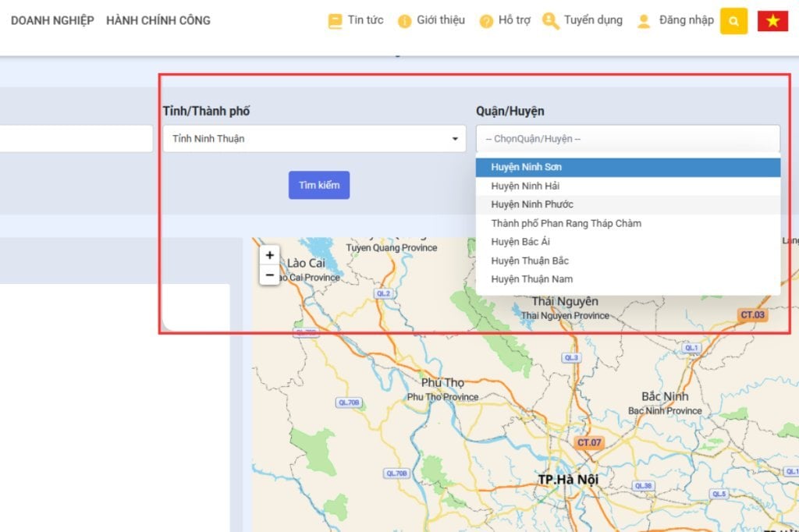Click the Tuyển dụng recruitment icon
The image size is (799, 532).
point(551,21)
